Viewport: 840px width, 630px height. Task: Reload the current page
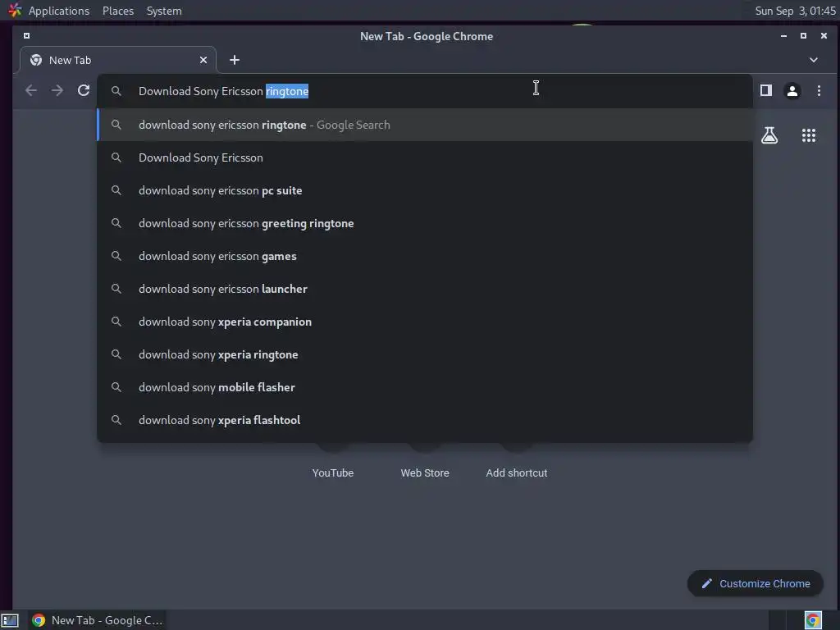(x=84, y=90)
